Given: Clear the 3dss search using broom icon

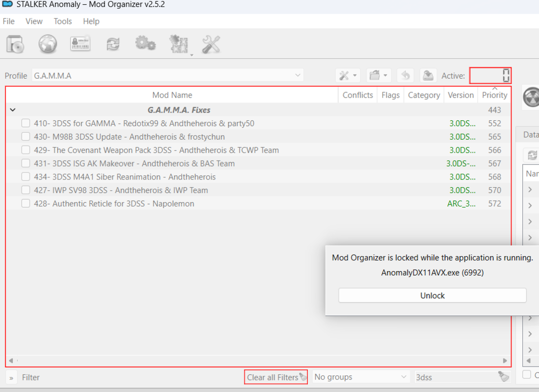Looking at the screenshot, I should [503, 376].
